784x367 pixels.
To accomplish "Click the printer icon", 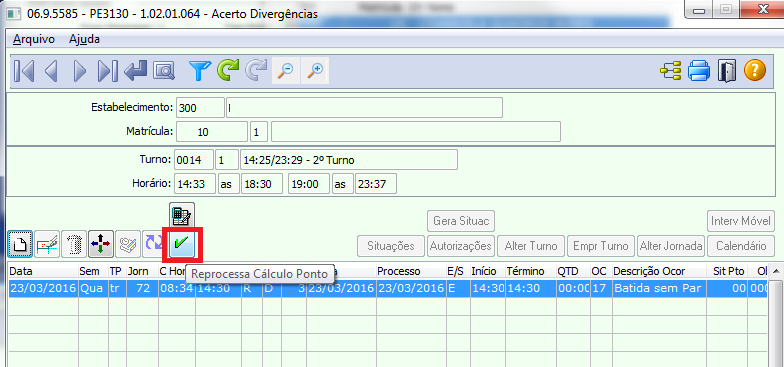I will (x=698, y=71).
